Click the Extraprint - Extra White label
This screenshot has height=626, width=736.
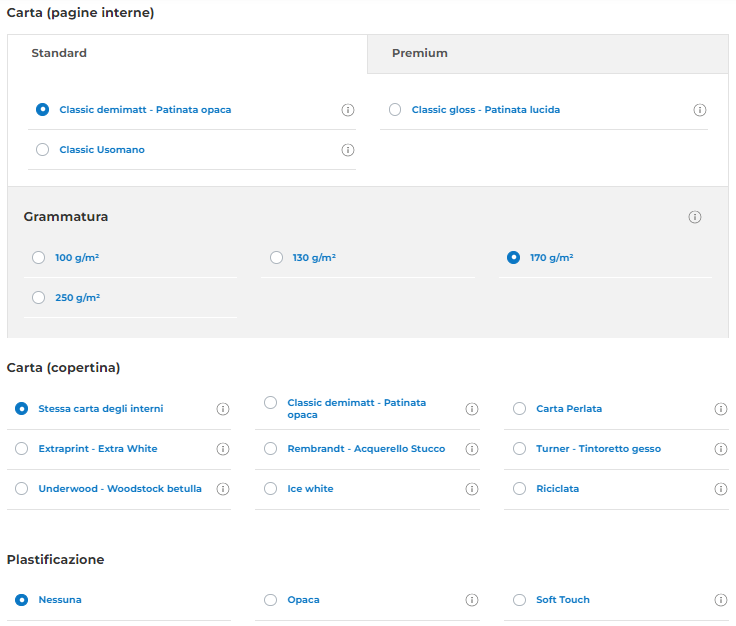point(98,449)
